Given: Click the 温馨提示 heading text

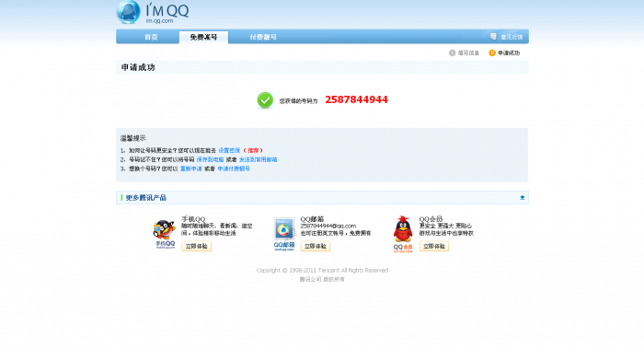Looking at the screenshot, I should 133,138.
